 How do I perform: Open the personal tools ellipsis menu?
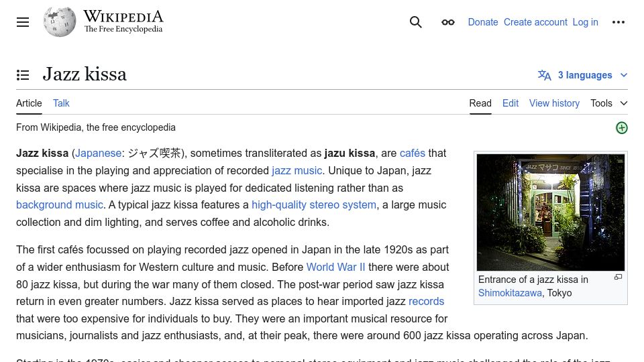[618, 22]
